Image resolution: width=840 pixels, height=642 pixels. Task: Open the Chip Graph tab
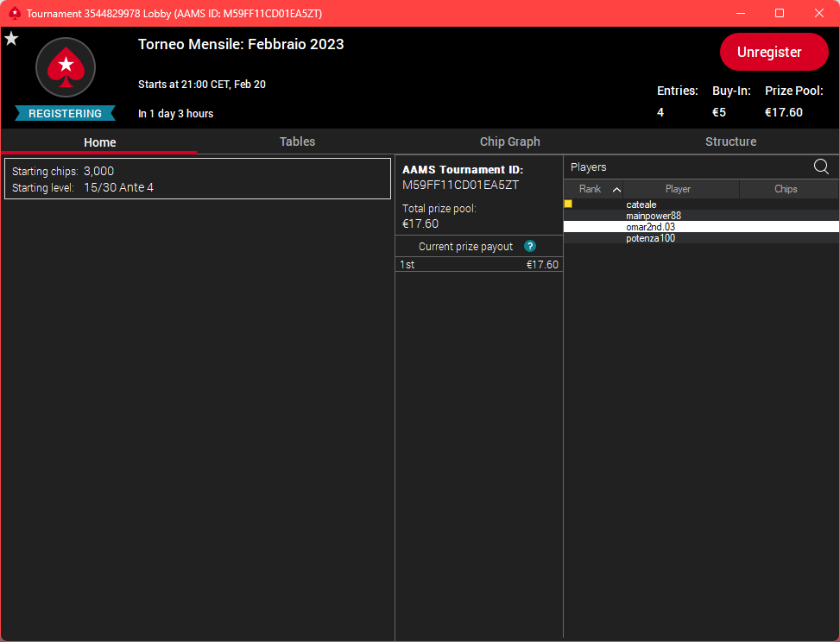coord(510,142)
